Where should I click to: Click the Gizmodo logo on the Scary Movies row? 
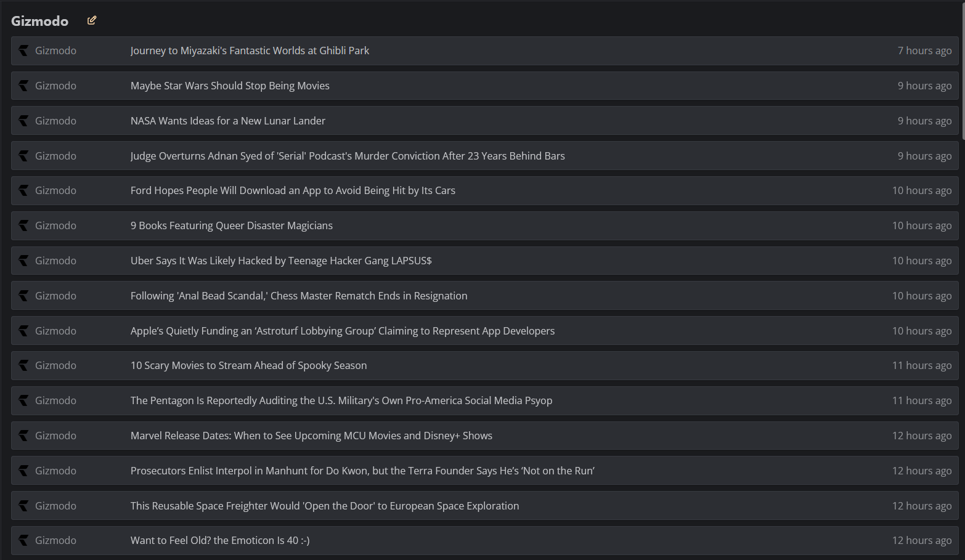coord(23,365)
